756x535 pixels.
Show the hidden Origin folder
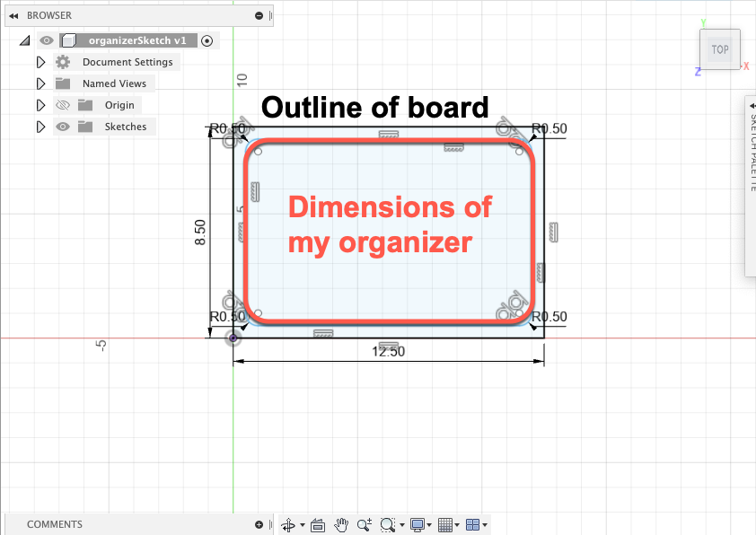point(63,105)
